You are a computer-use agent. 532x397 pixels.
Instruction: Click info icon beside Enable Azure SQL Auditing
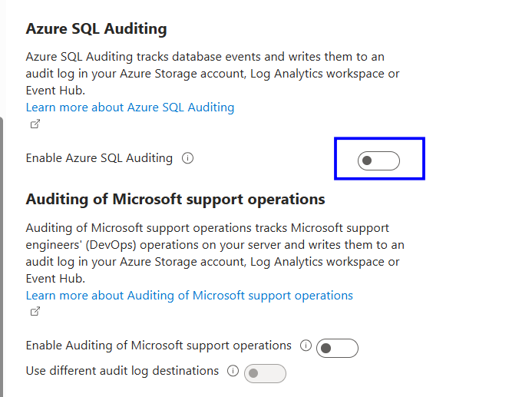(x=187, y=158)
